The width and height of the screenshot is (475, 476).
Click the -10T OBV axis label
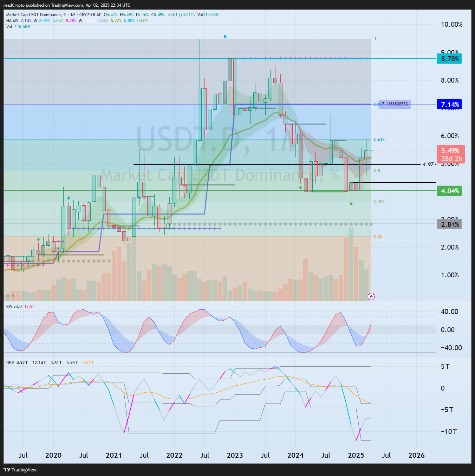(449, 431)
